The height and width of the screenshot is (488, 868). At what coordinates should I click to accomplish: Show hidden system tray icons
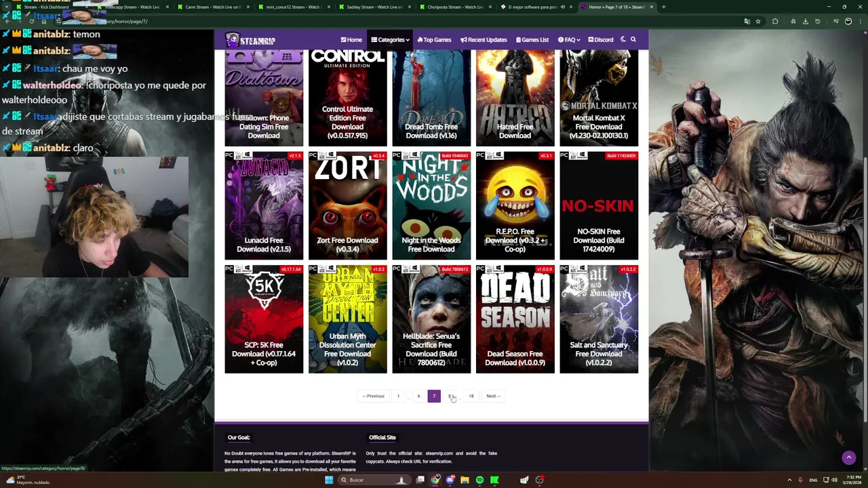(x=789, y=480)
